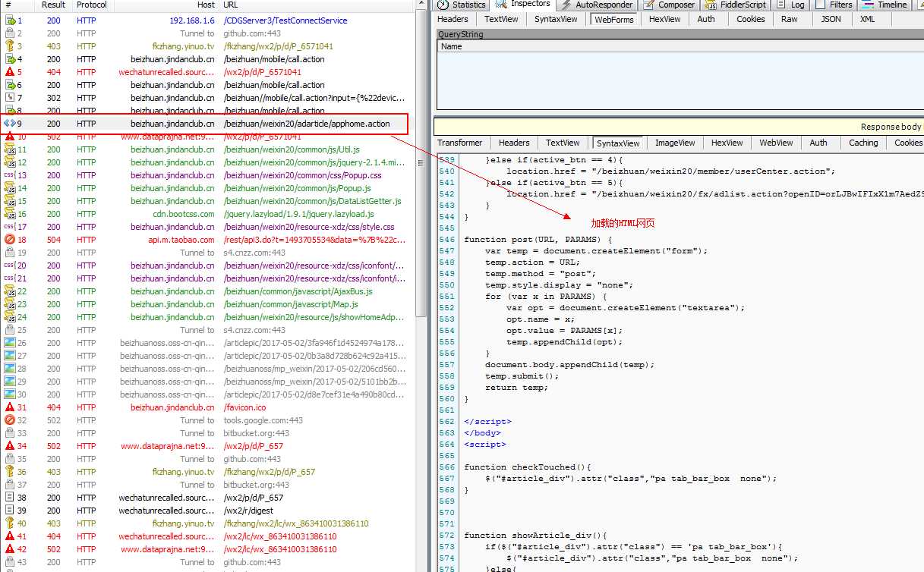This screenshot has width=924, height=572.
Task: Click the lock icon of session 25 s4.cnzz.com
Action: click(10, 330)
